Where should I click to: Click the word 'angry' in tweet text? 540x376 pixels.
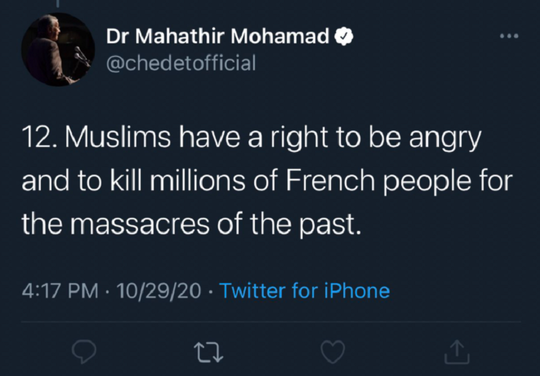click(x=445, y=139)
